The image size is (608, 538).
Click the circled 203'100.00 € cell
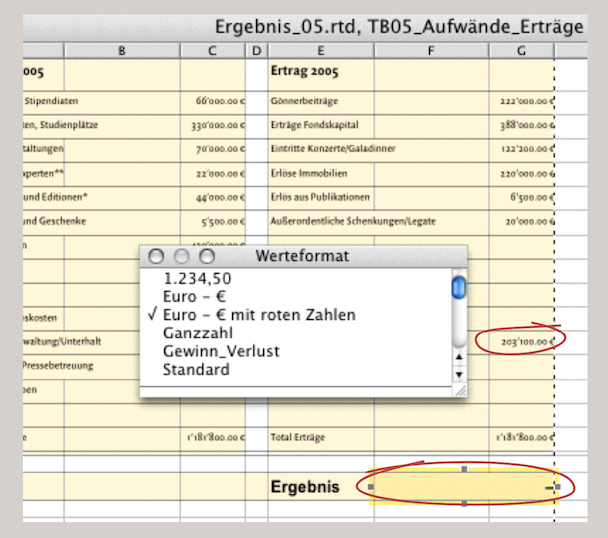521,342
